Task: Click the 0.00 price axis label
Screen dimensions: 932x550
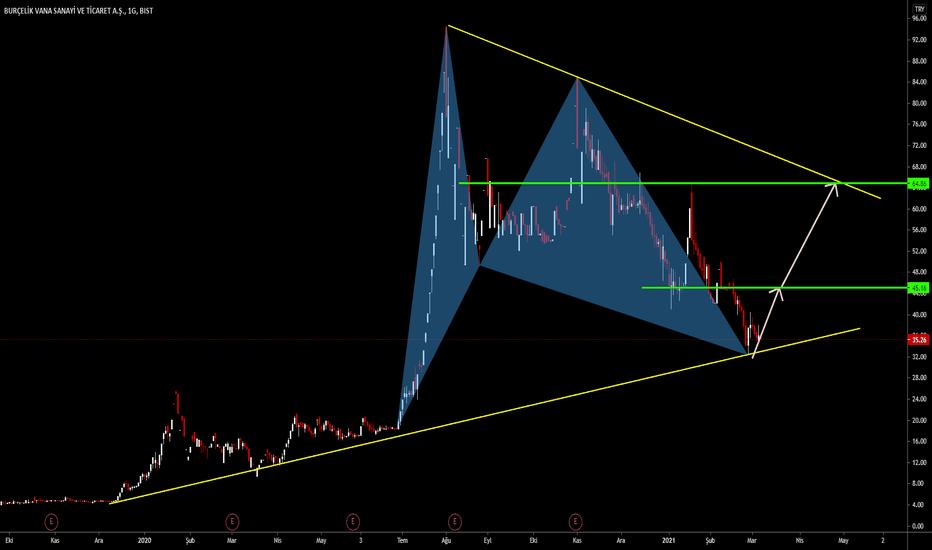Action: tap(919, 526)
